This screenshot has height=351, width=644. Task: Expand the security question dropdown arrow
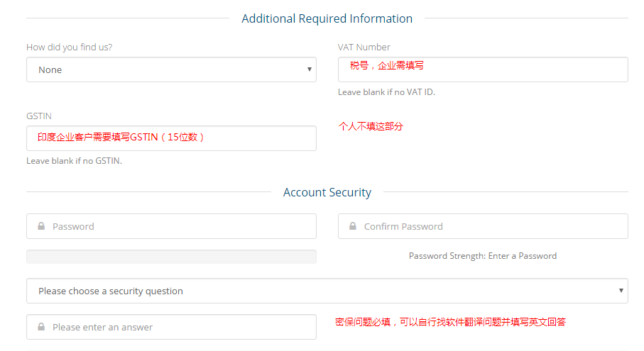(x=621, y=290)
